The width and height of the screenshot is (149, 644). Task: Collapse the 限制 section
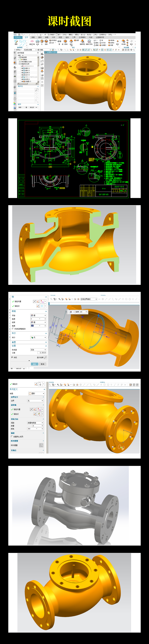point(46,311)
